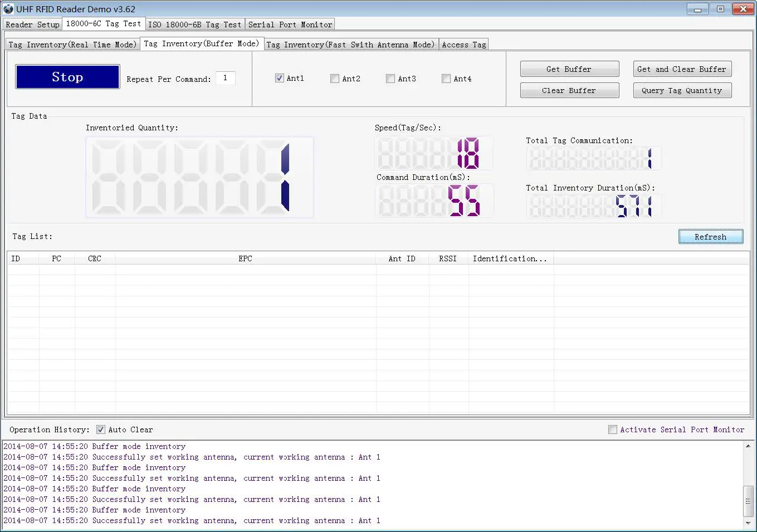Image resolution: width=757 pixels, height=532 pixels.
Task: Enable the Ant3 antenna checkbox
Action: tap(390, 78)
